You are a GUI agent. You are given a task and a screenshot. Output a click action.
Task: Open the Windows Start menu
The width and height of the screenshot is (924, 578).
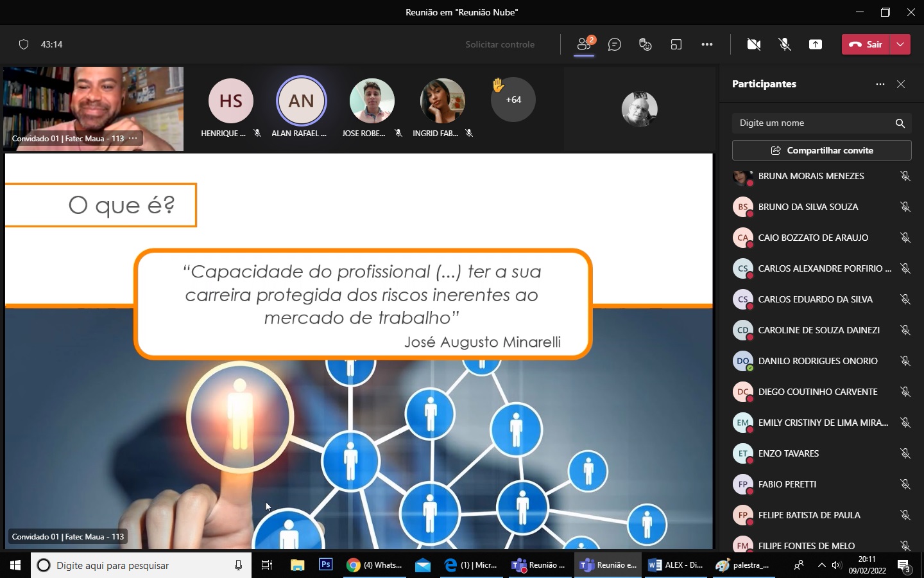(x=15, y=565)
